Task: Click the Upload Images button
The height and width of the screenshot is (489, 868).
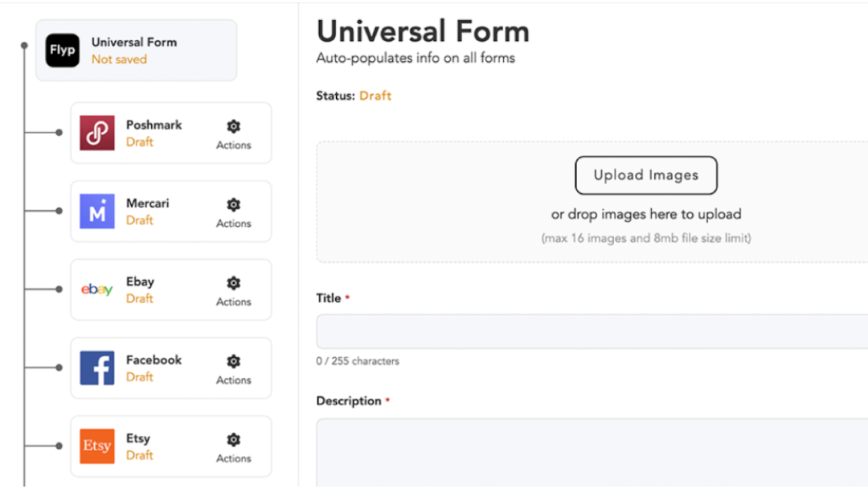Action: point(645,175)
